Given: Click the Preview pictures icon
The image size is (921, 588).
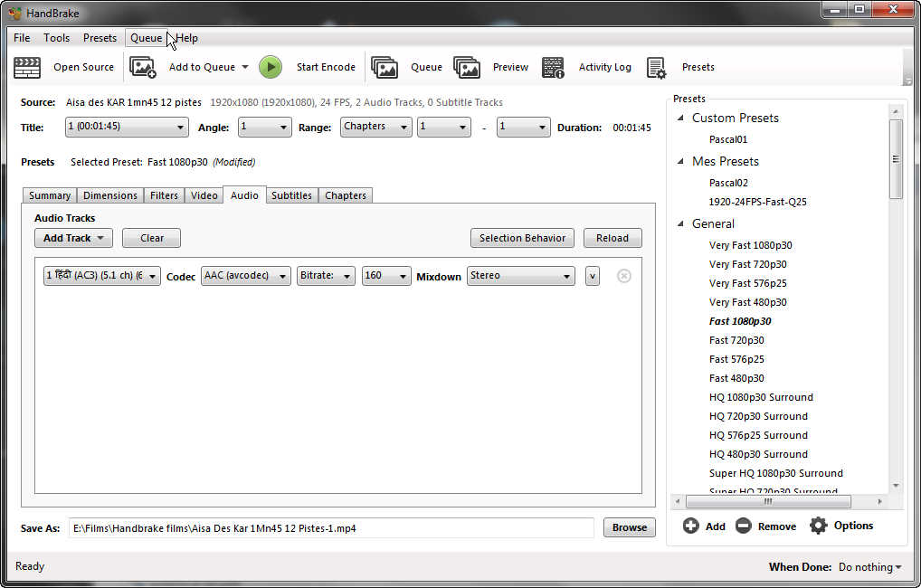Looking at the screenshot, I should 467,68.
